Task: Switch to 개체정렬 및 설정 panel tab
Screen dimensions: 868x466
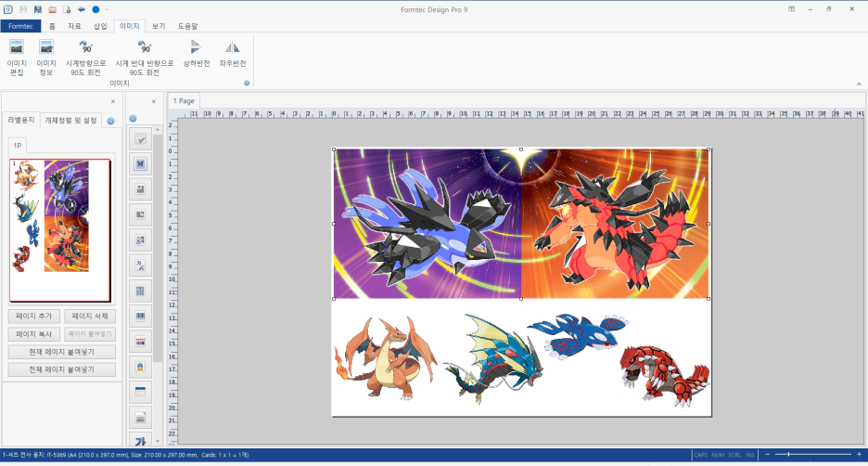Action: [x=70, y=121]
